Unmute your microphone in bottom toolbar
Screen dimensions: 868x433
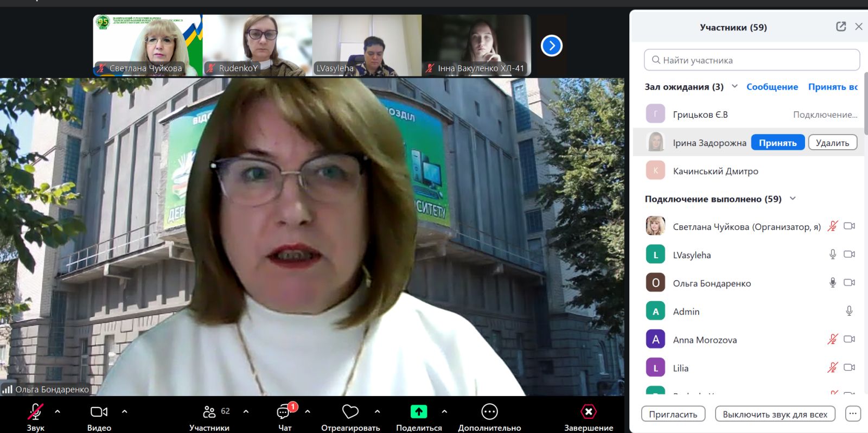[x=35, y=412]
